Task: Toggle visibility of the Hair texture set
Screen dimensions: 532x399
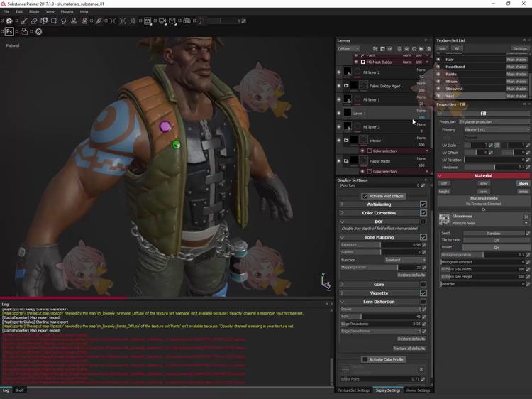Action: pos(438,60)
